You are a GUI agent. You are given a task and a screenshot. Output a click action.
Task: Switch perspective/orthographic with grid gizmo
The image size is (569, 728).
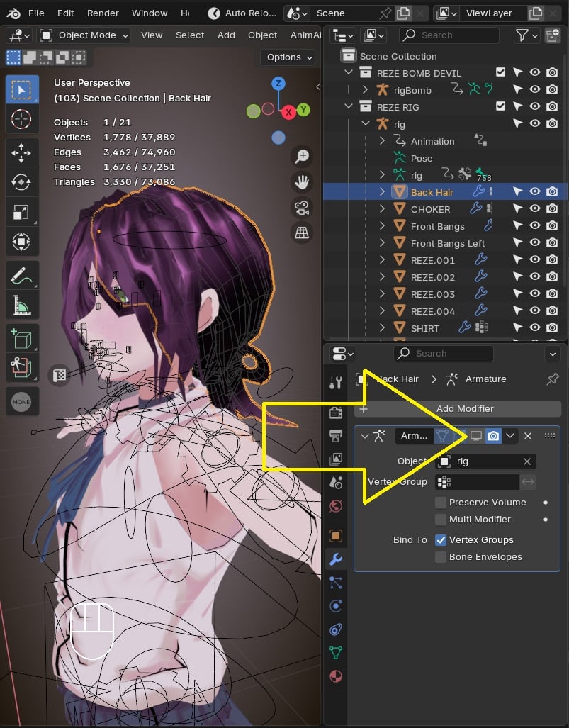click(x=302, y=233)
